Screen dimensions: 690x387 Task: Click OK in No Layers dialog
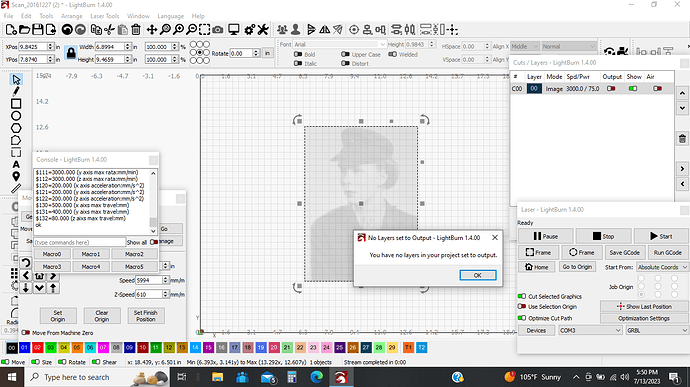click(478, 275)
